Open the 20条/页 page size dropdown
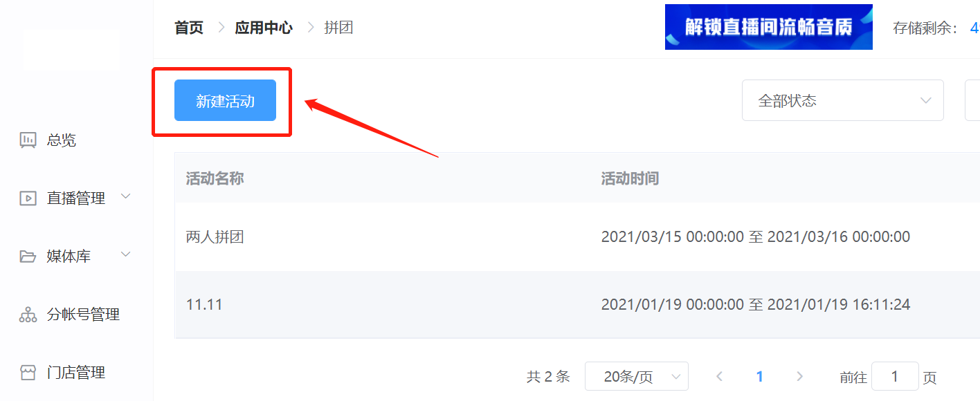The height and width of the screenshot is (401, 980). [x=637, y=376]
